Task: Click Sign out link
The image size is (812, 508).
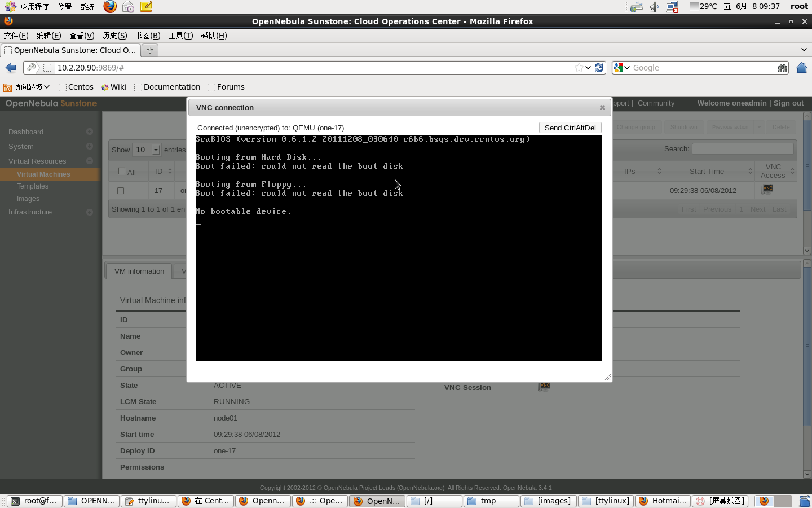Action: tap(788, 103)
